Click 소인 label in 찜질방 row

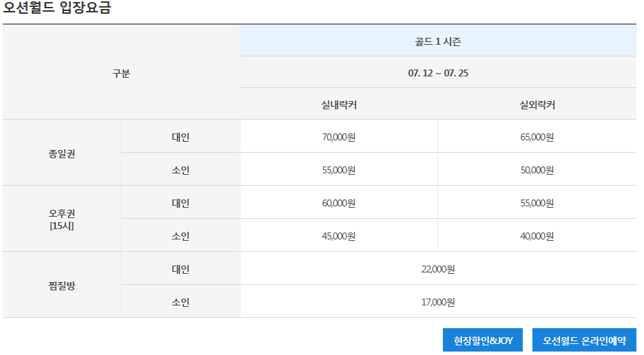pos(180,302)
